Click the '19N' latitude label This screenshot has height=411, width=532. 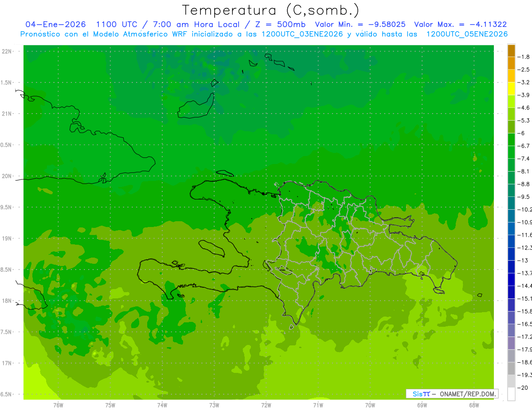coord(7,239)
